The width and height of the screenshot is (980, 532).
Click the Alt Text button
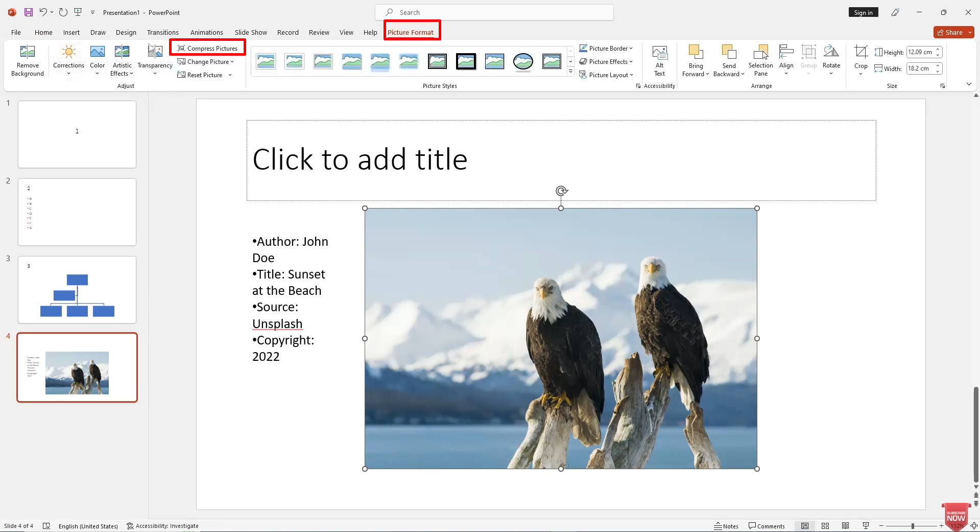[659, 60]
